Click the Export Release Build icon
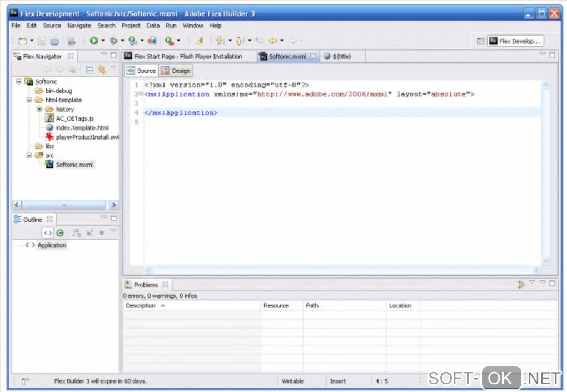Image resolution: width=567 pixels, height=392 pixels. click(152, 41)
